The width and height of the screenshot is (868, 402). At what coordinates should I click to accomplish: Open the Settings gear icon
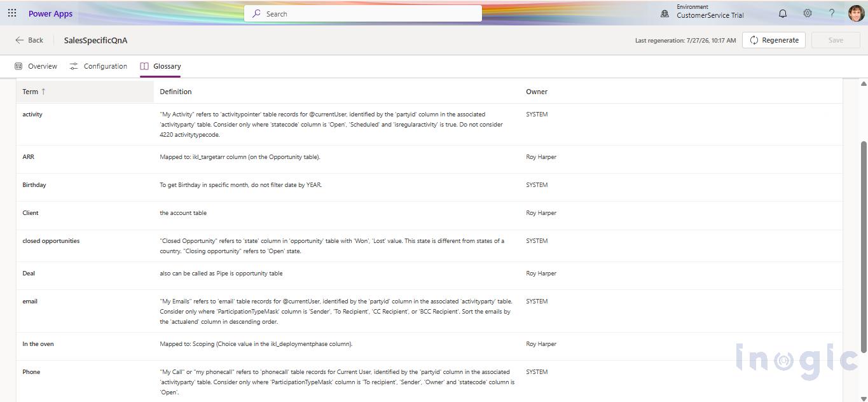[808, 13]
